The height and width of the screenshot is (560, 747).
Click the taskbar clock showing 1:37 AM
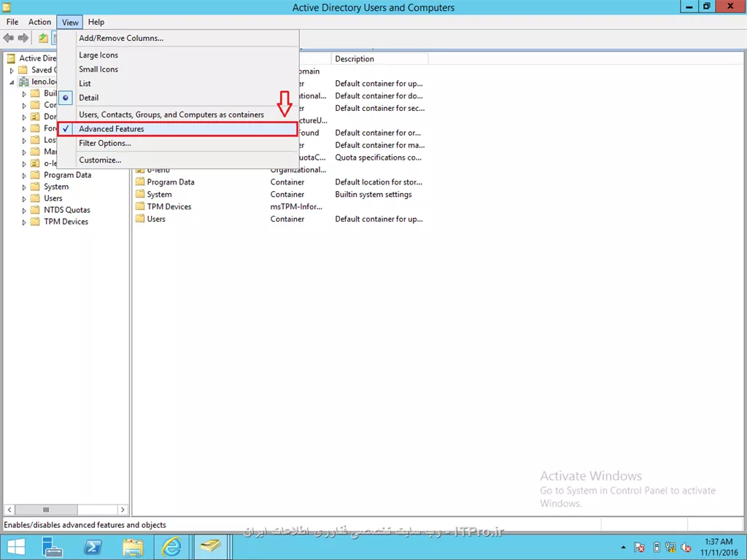click(719, 547)
